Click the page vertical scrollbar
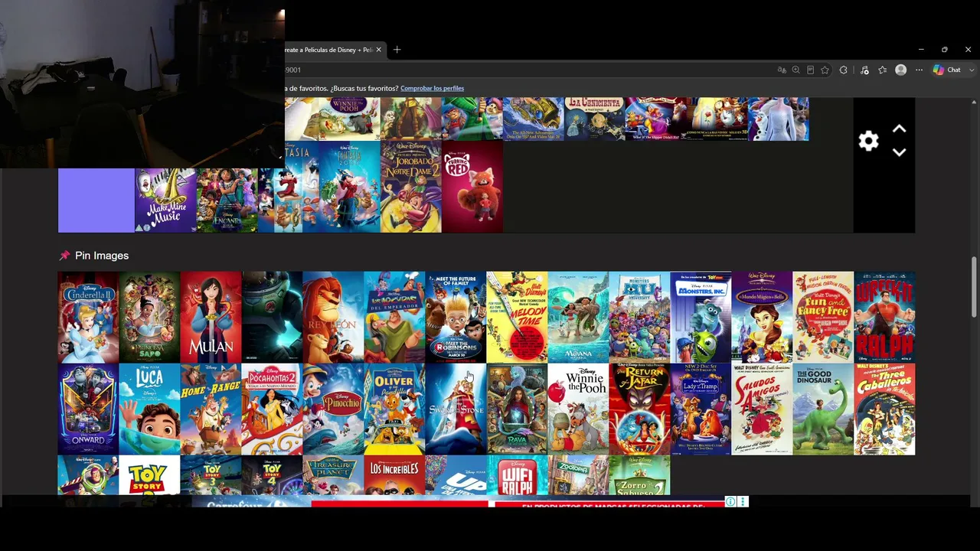The width and height of the screenshot is (980, 551). click(x=974, y=287)
